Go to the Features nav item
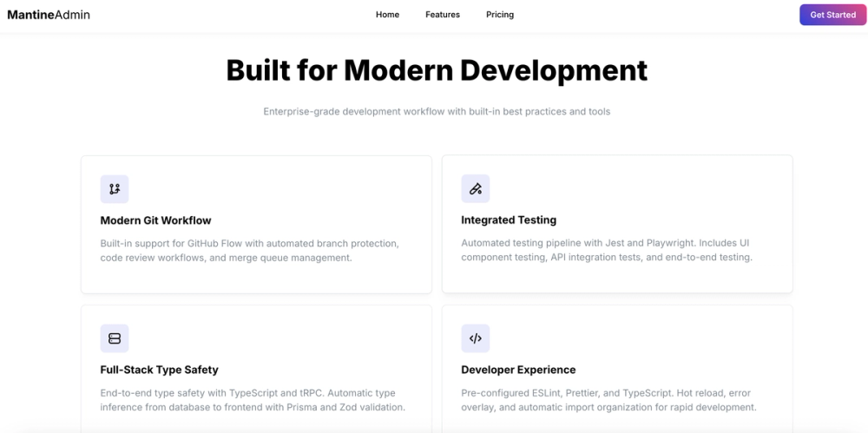The image size is (868, 433). (x=443, y=15)
